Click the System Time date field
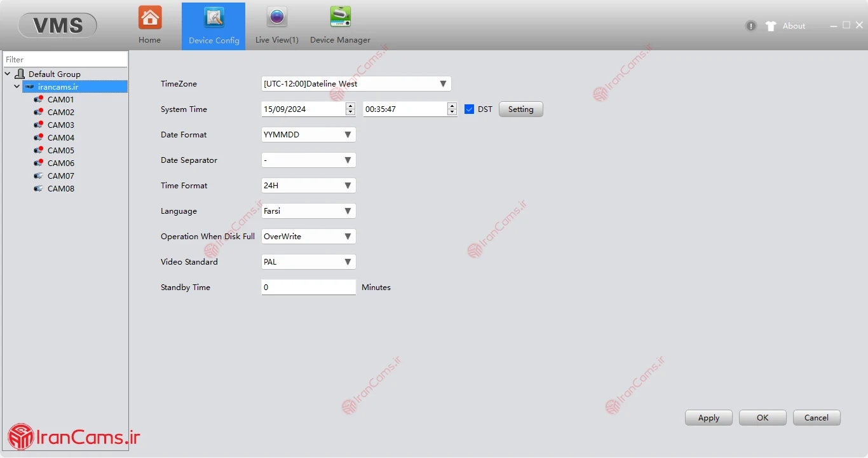868x458 pixels. point(304,109)
